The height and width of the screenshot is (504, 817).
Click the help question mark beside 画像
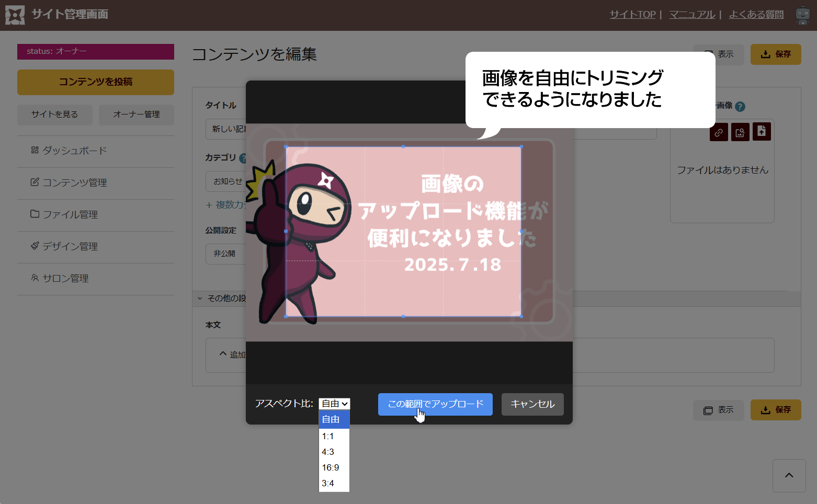(740, 106)
